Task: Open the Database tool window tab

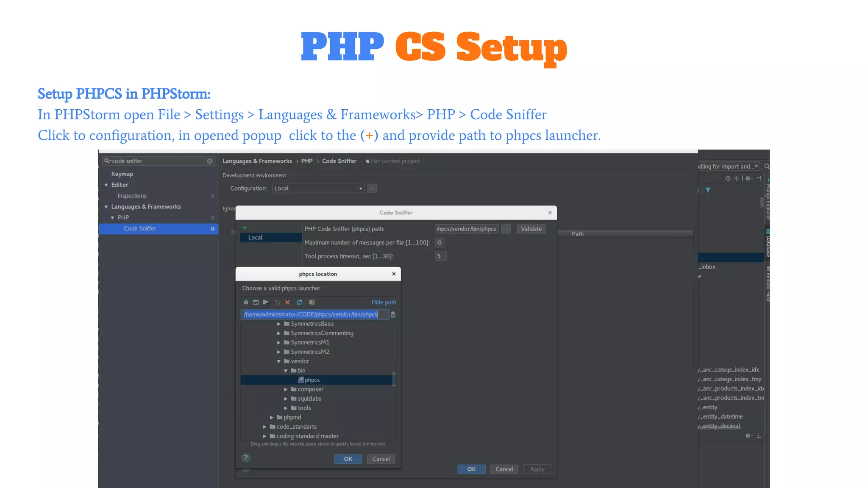Action: (x=768, y=243)
